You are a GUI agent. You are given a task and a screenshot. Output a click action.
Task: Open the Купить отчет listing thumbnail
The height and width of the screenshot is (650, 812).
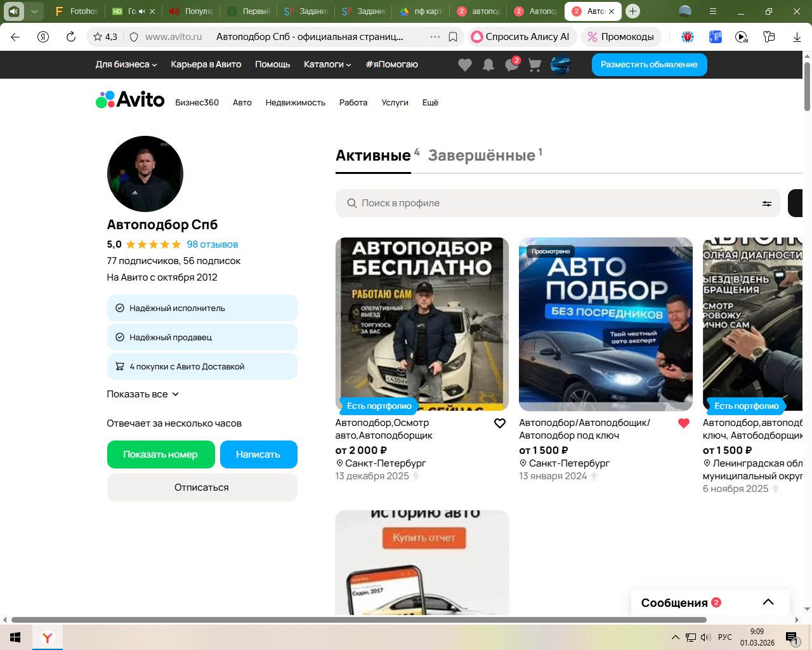pos(422,562)
